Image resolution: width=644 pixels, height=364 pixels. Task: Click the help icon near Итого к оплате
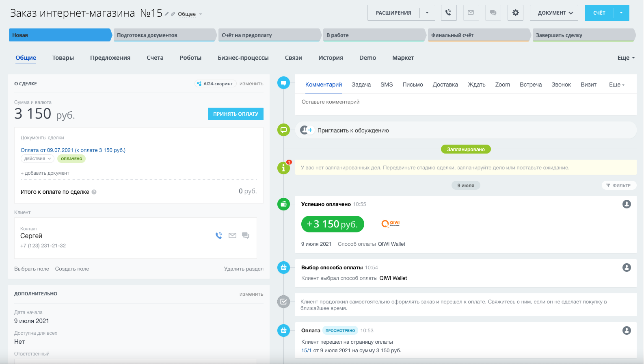[x=94, y=192]
